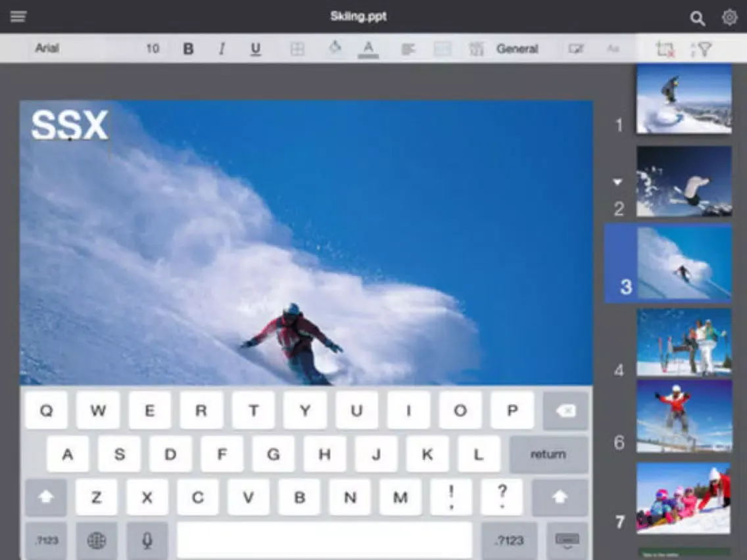Open the hamburger menu

tap(18, 16)
